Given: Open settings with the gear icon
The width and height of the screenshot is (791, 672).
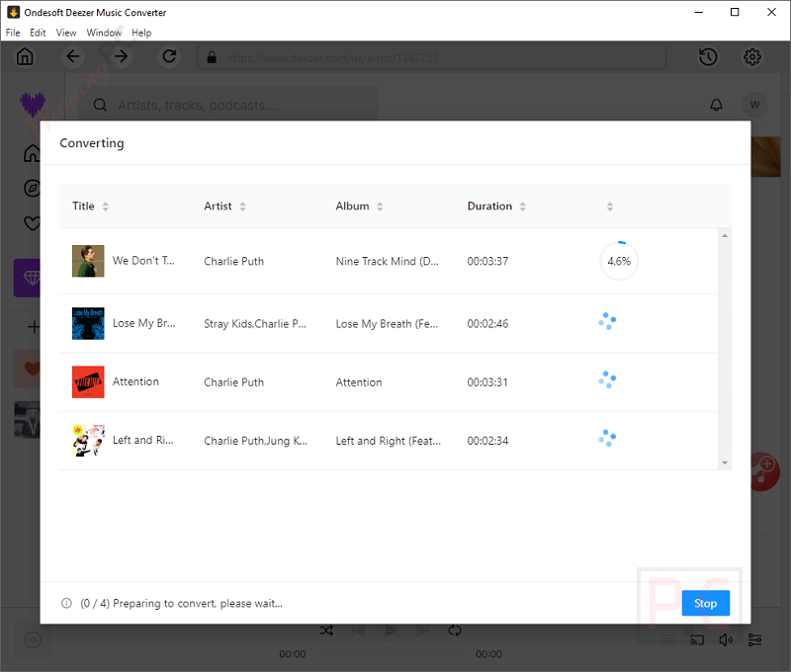Looking at the screenshot, I should click(752, 57).
